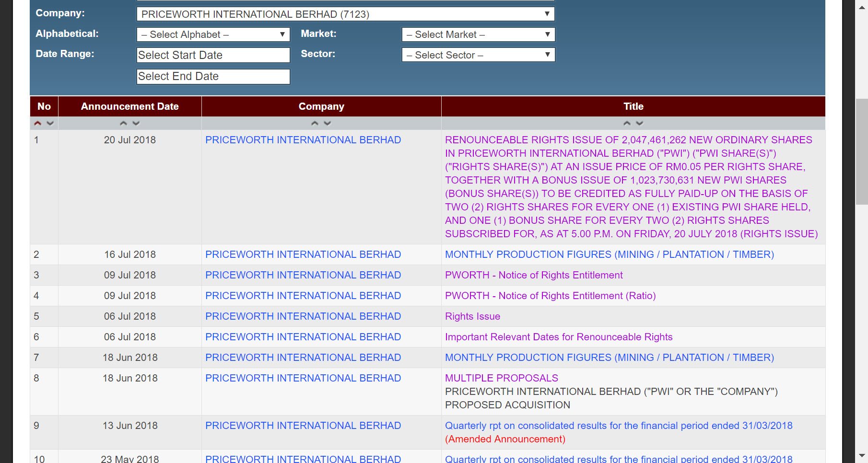868x463 pixels.
Task: Click the Select End Date field
Action: pos(213,77)
